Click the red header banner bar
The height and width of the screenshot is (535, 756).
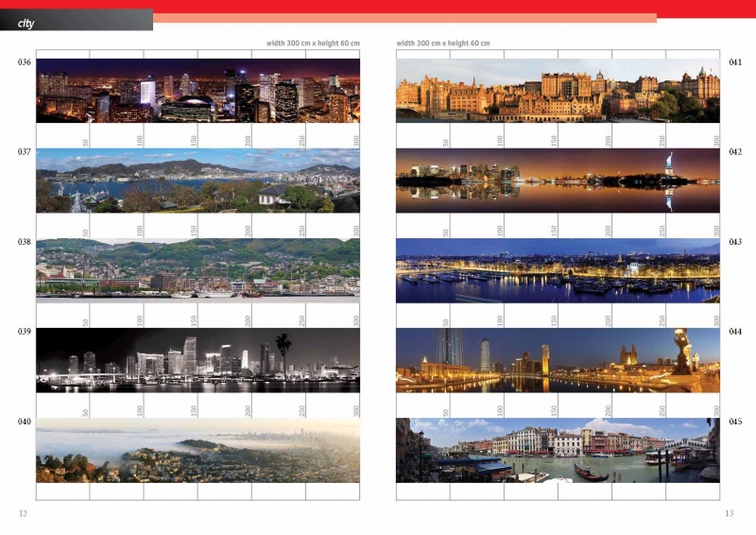pyautogui.click(x=454, y=7)
